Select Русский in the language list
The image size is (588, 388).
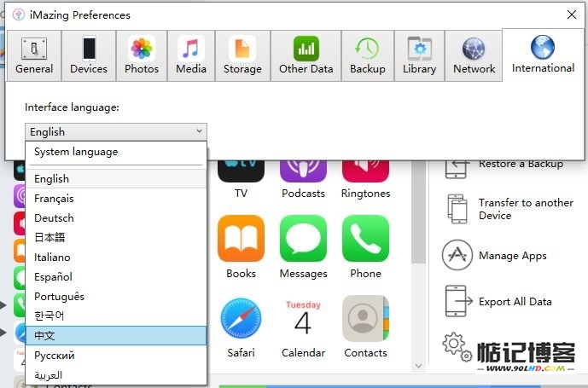coord(116,355)
